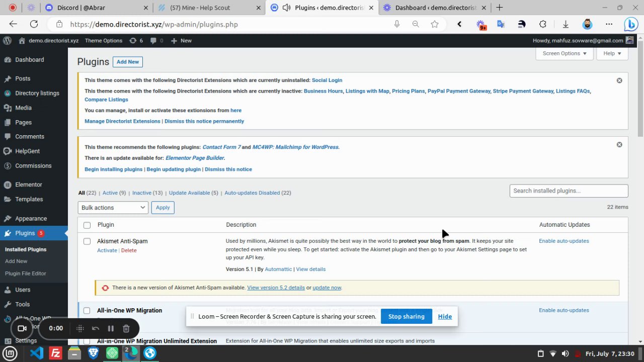Viewport: 644px width, 362px height.
Task: Filter plugins by Inactive (13)
Action: pos(147,193)
